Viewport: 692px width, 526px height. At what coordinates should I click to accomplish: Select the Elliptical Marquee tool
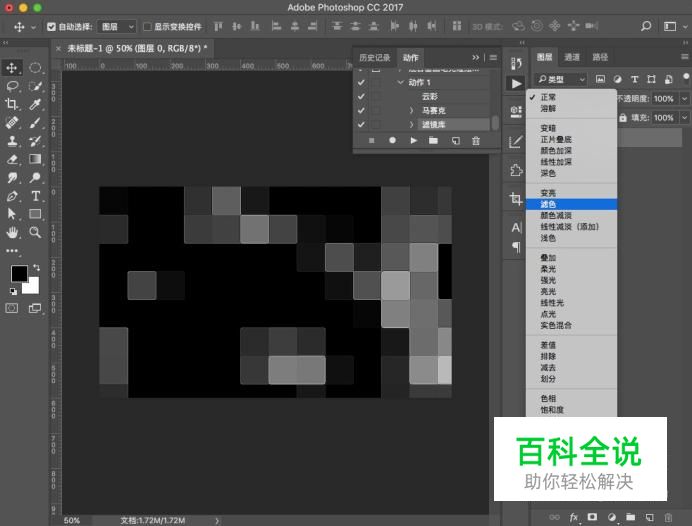coord(35,68)
